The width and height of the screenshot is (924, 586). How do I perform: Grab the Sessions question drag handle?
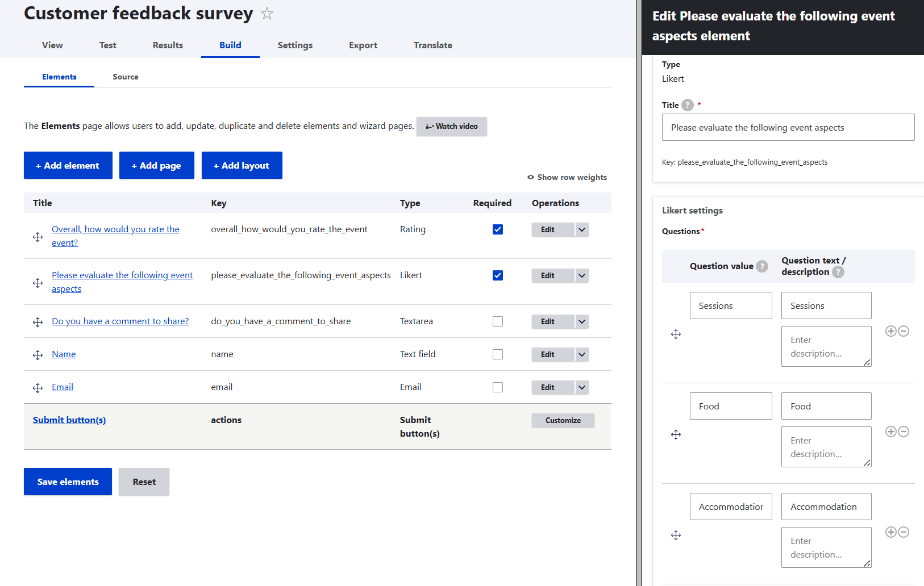[676, 334]
